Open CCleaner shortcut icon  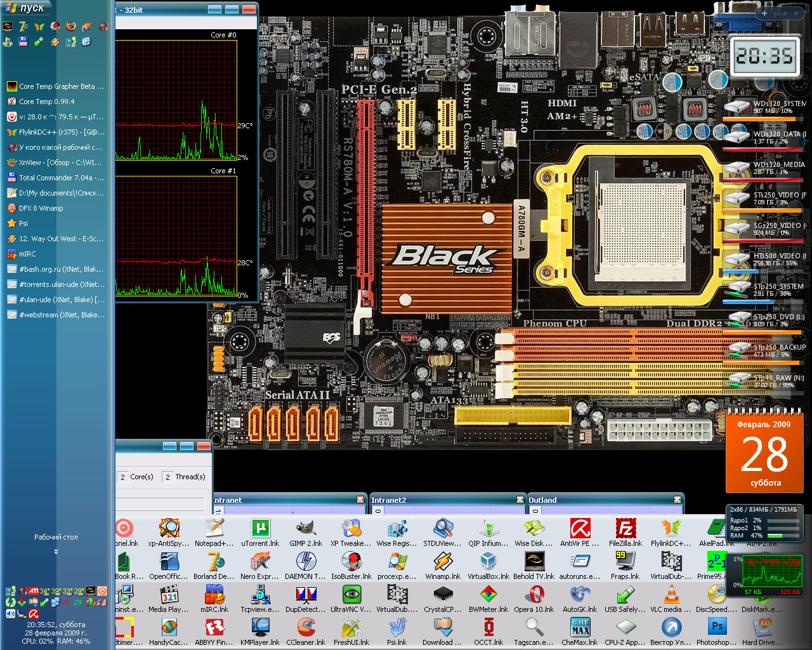pos(306,627)
